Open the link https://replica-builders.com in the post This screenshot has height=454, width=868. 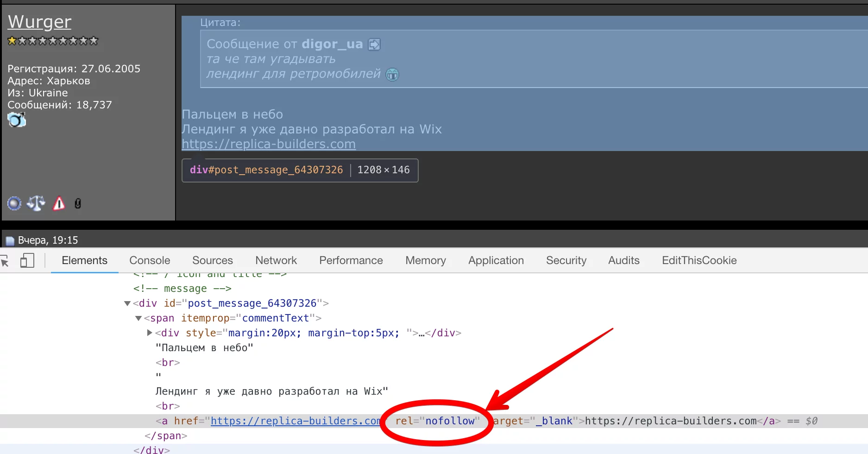click(269, 144)
